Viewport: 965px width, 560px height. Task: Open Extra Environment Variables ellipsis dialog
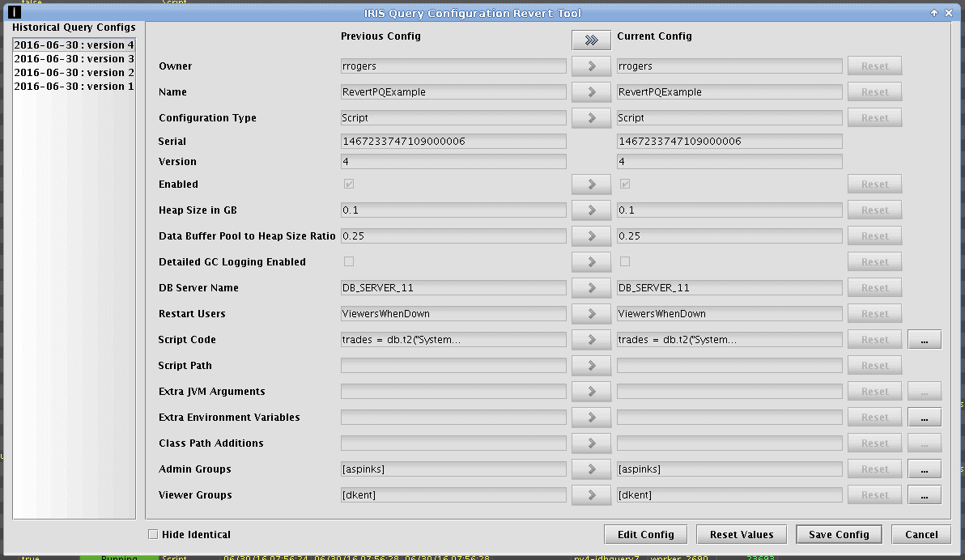(924, 418)
